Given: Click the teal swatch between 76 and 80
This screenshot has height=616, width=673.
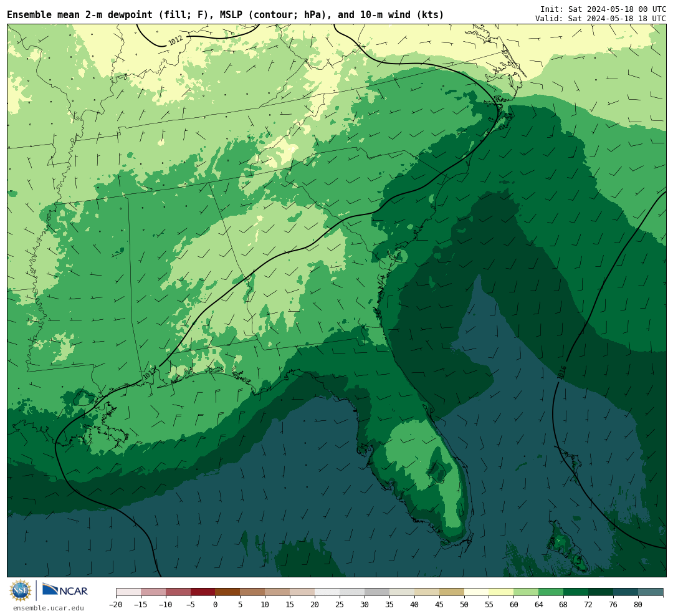Looking at the screenshot, I should tap(626, 592).
